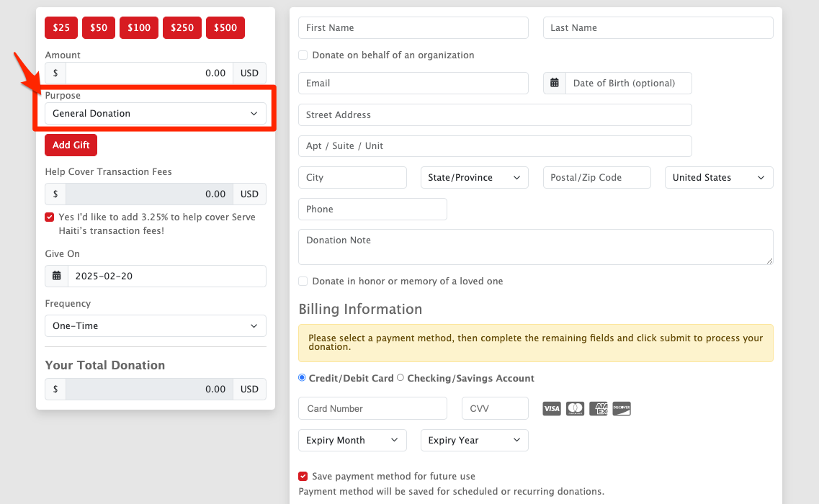Focus the Card Number field
The image size is (819, 504).
coord(372,409)
